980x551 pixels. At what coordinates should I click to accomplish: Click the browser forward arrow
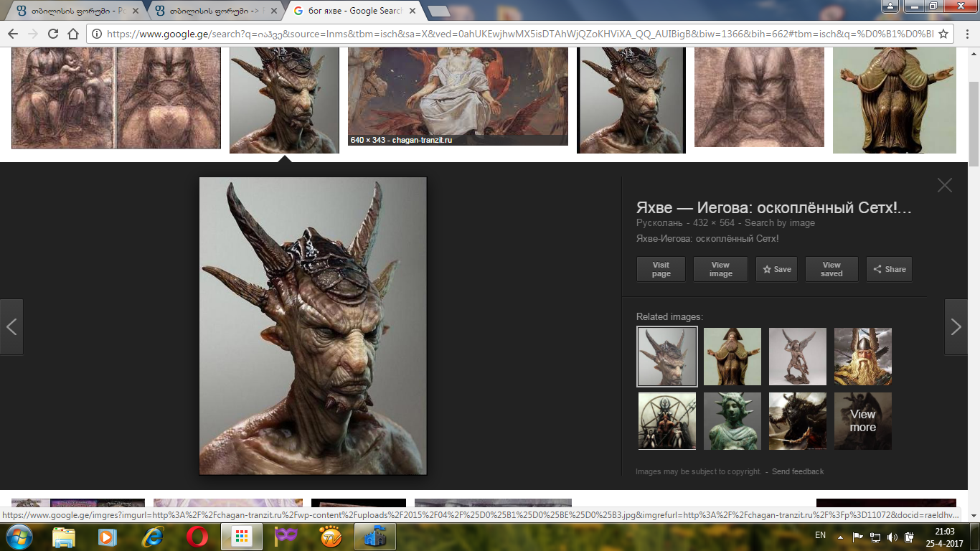tap(33, 34)
